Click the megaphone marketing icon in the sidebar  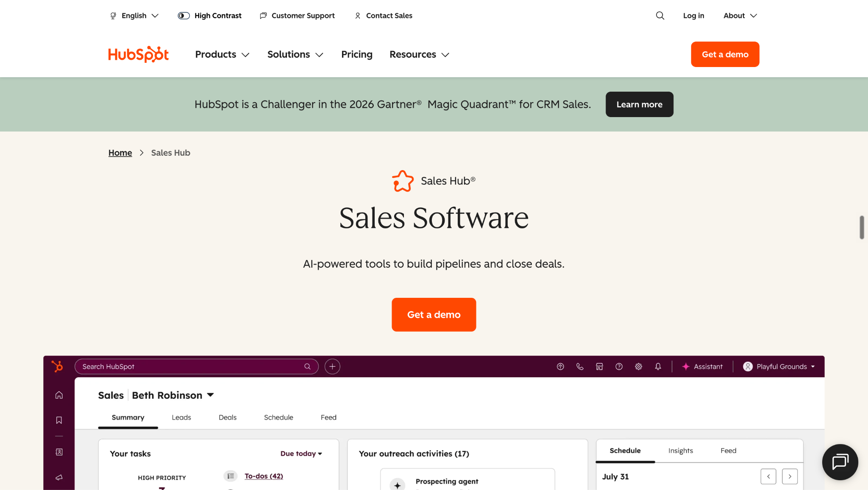59,477
